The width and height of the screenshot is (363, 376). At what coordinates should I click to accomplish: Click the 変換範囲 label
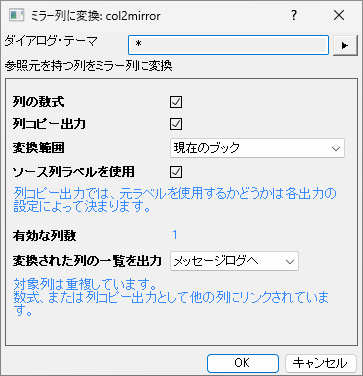(38, 148)
